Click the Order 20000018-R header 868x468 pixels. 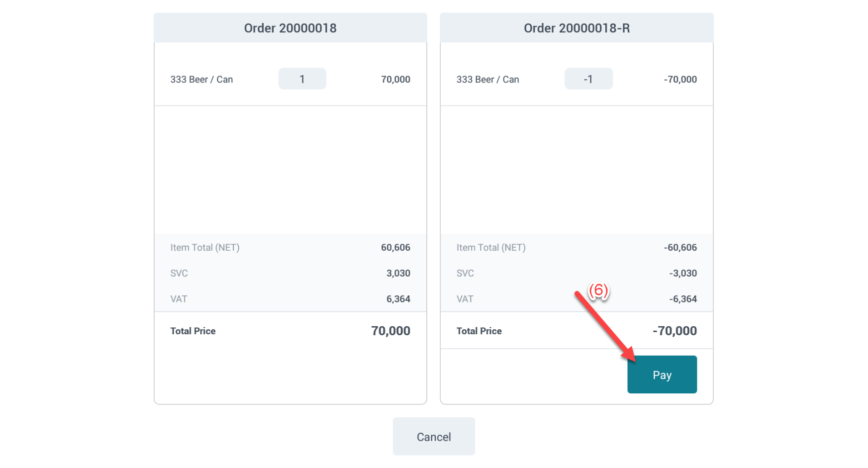coord(577,28)
